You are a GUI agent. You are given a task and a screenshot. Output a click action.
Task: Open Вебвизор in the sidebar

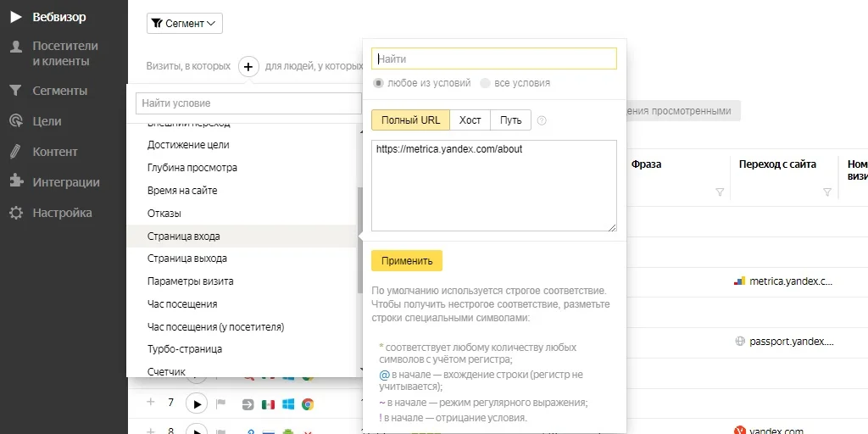[x=59, y=17]
